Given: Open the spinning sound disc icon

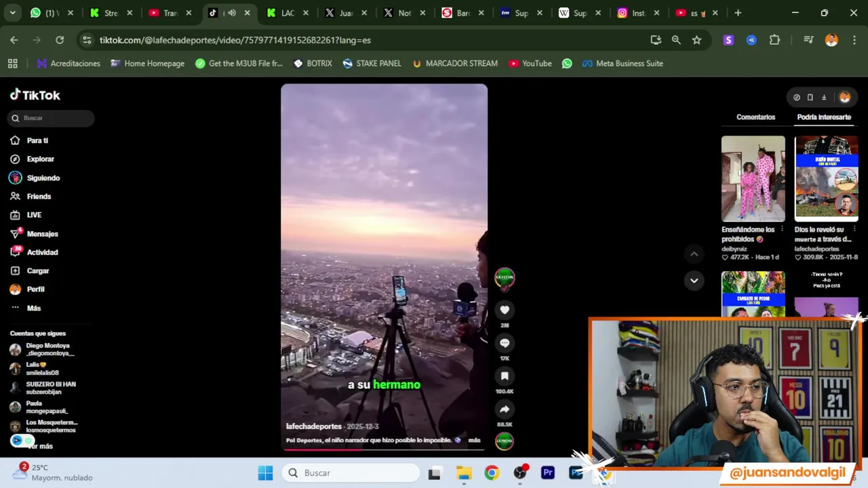Looking at the screenshot, I should coord(505,441).
